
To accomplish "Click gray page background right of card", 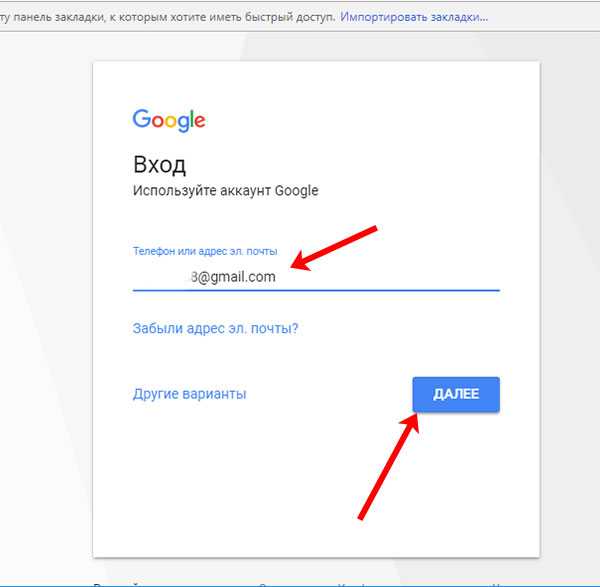I will [x=570, y=300].
